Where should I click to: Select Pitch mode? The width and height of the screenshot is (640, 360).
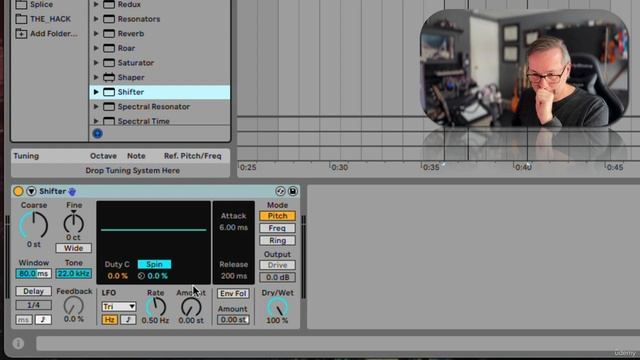[277, 216]
